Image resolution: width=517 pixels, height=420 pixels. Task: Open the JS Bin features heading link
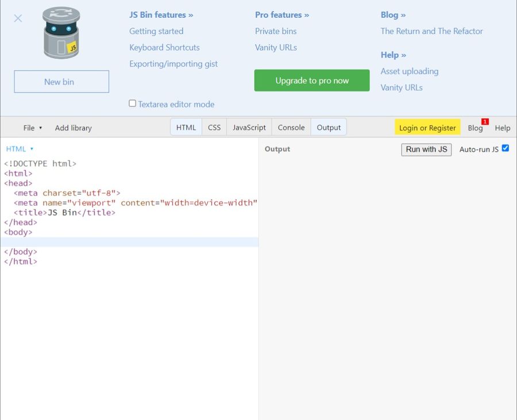[161, 15]
